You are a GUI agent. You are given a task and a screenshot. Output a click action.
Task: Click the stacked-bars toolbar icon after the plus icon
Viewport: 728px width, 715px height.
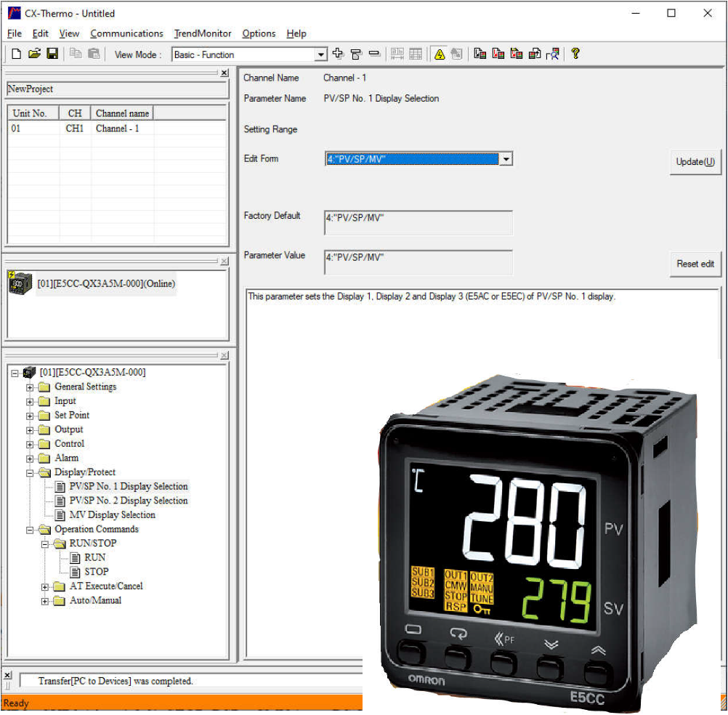coord(356,54)
